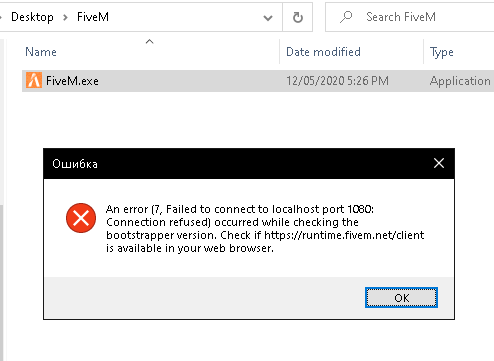This screenshot has width=494, height=361.
Task: Expand the chevron before Desktop breadcrumb
Action: pyautogui.click(x=1, y=17)
